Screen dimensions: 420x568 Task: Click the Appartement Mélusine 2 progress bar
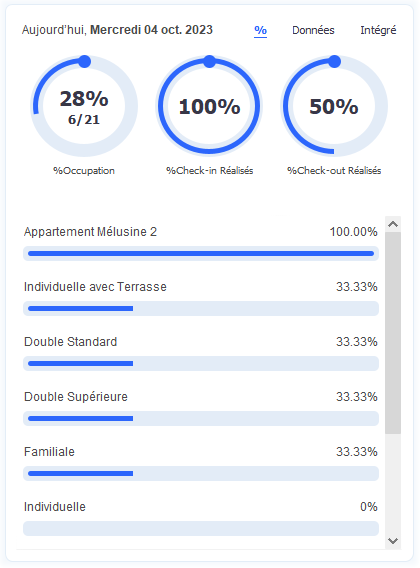[x=201, y=254]
